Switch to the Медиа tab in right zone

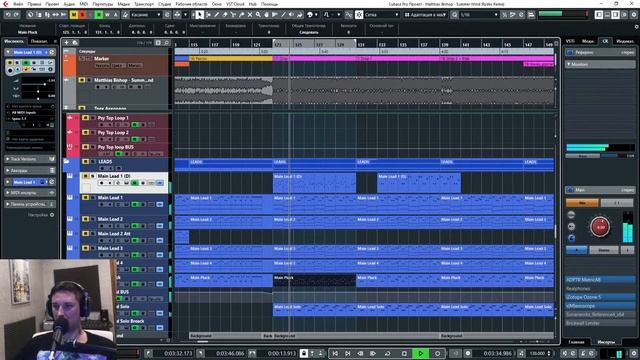pyautogui.click(x=588, y=41)
